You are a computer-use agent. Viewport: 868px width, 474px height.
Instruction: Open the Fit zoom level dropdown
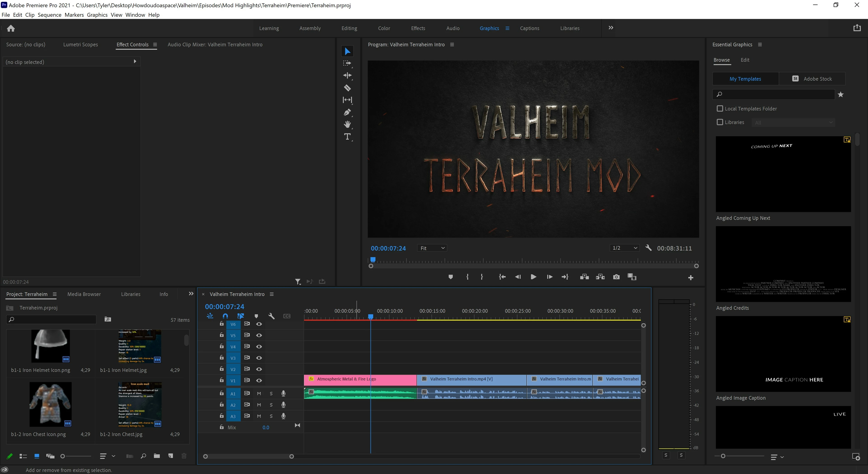point(432,248)
